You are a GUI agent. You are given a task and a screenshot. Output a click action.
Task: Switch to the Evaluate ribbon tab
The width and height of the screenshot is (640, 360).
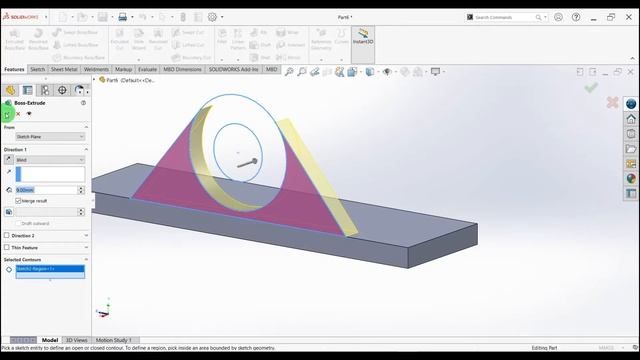147,69
